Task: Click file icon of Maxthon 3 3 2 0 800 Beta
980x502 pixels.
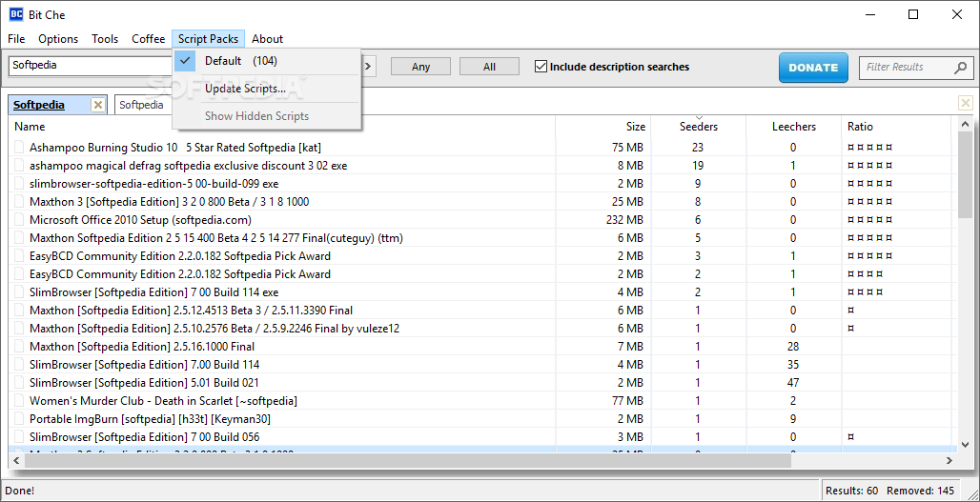Action: (x=19, y=202)
